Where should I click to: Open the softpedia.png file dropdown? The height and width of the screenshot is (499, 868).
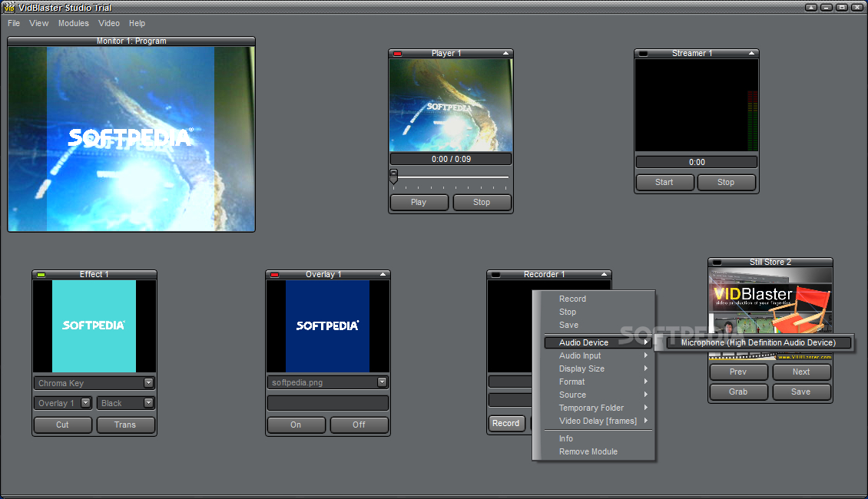(x=382, y=382)
